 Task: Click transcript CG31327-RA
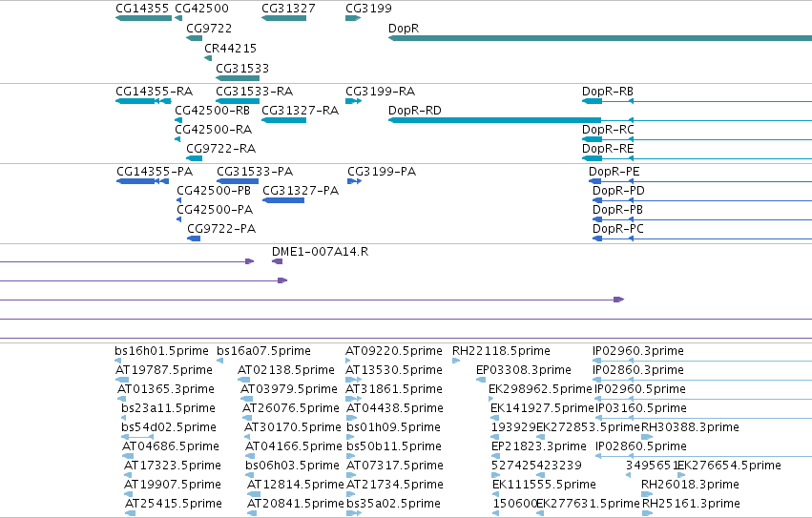[283, 120]
